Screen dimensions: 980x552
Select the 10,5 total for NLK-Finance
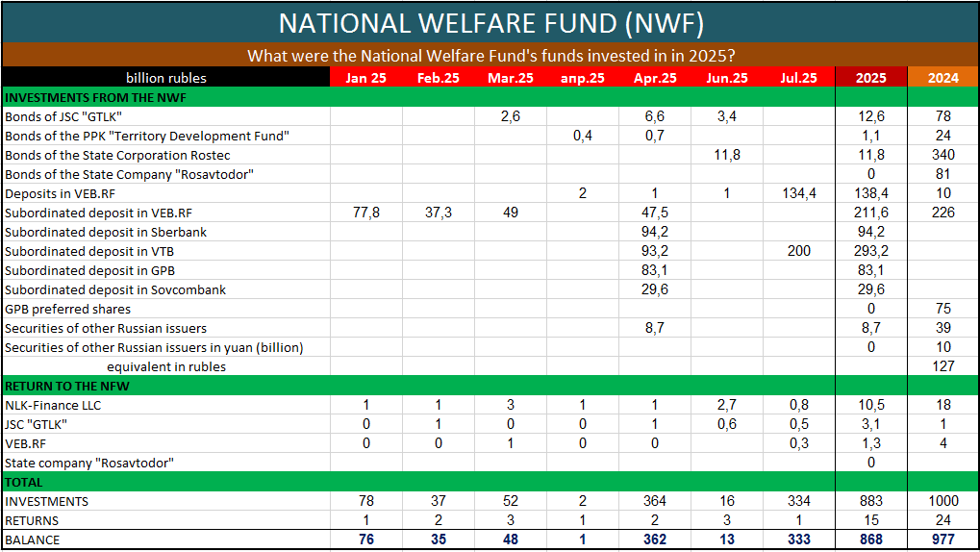click(871, 405)
